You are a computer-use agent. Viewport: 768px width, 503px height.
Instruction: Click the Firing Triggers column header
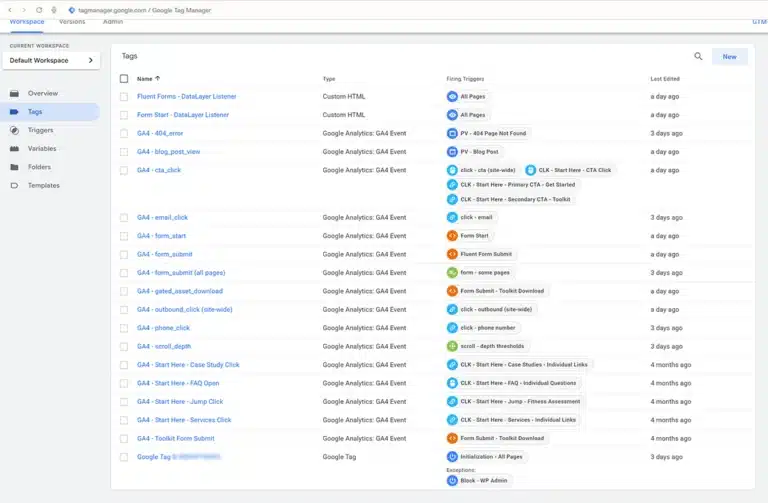pyautogui.click(x=465, y=79)
